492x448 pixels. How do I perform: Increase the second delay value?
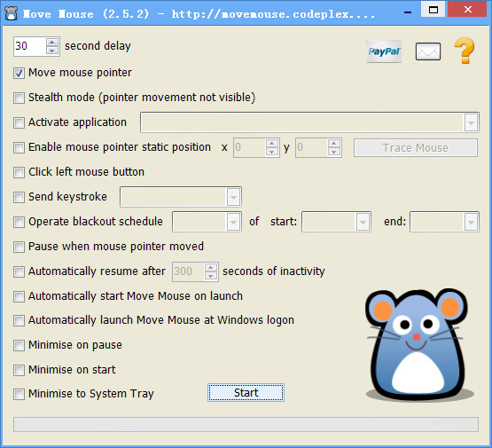52,42
